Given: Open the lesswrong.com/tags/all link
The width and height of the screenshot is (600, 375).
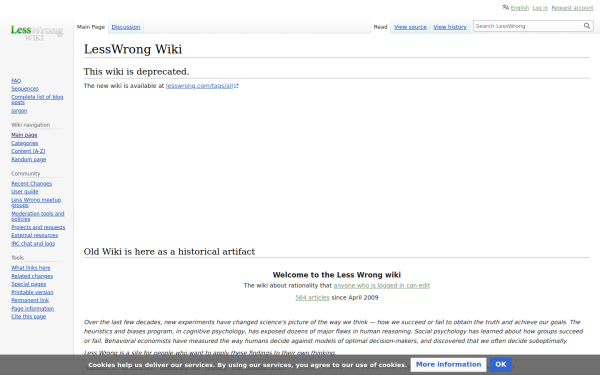Looking at the screenshot, I should 202,86.
